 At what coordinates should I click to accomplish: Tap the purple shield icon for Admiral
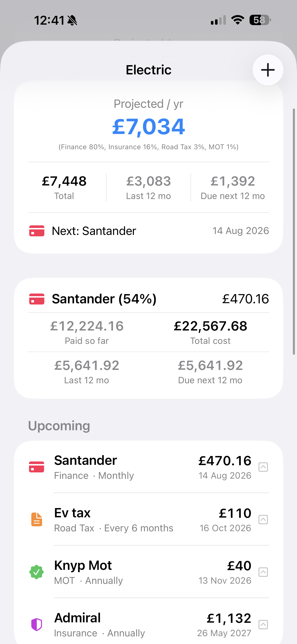[37, 624]
